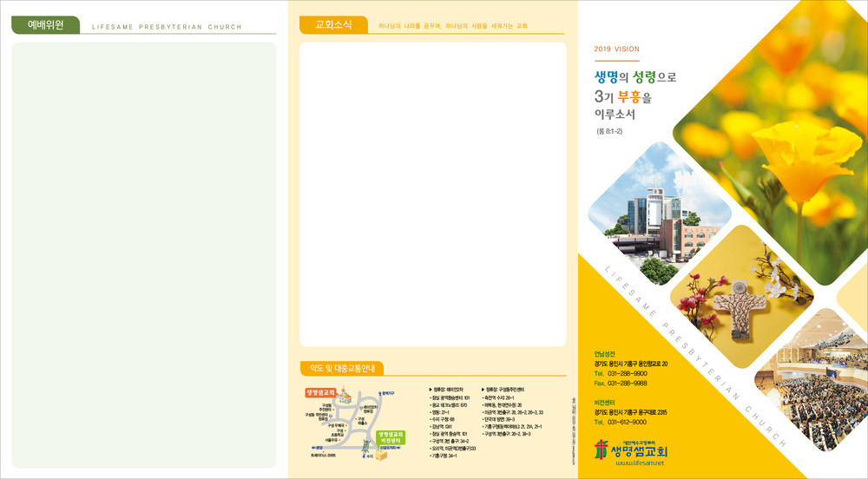868x479 pixels.
Task: Click the 2019 VISION heading text
Action: [x=616, y=49]
